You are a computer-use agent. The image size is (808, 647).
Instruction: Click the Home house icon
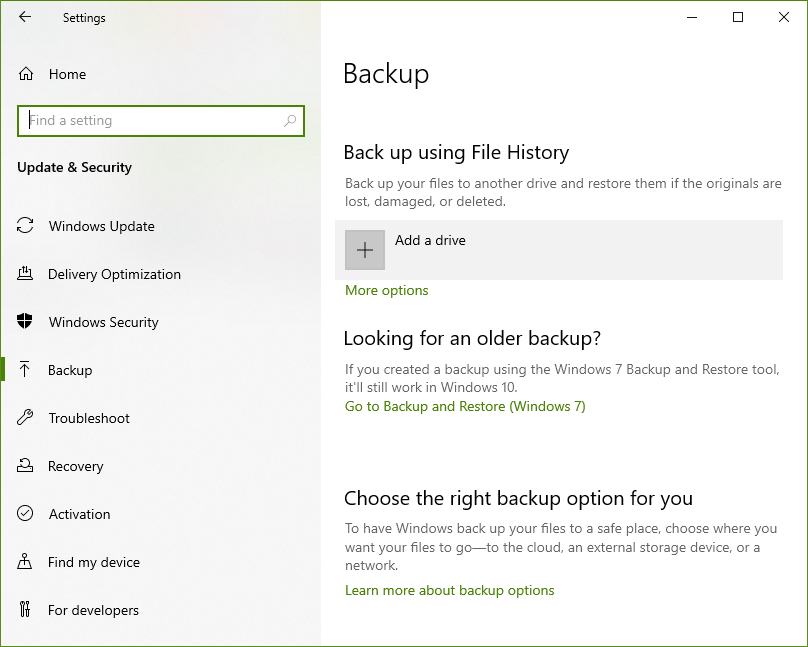[x=26, y=74]
